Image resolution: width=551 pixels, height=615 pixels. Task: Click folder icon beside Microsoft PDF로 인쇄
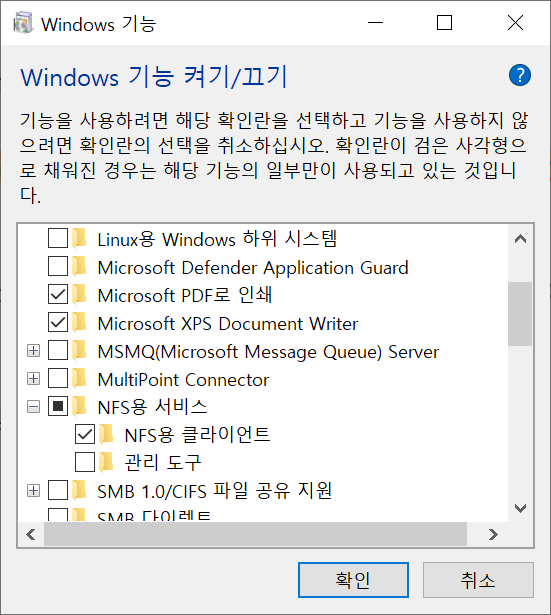80,294
